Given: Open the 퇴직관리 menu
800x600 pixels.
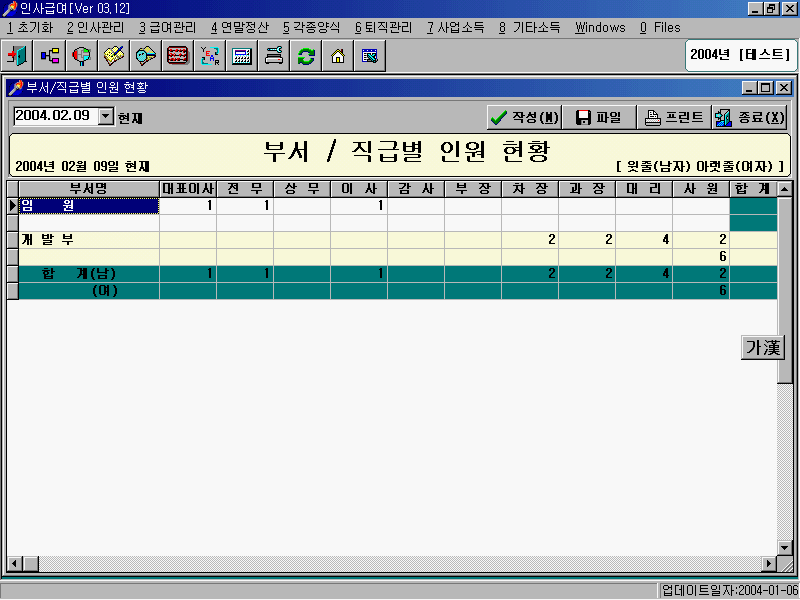Looking at the screenshot, I should (383, 27).
